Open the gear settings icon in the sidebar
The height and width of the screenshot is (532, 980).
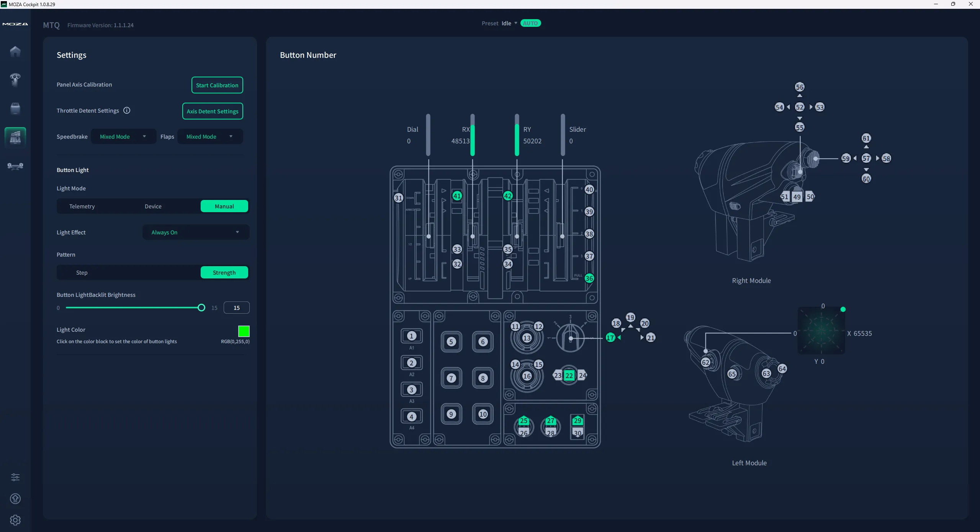[x=15, y=520]
